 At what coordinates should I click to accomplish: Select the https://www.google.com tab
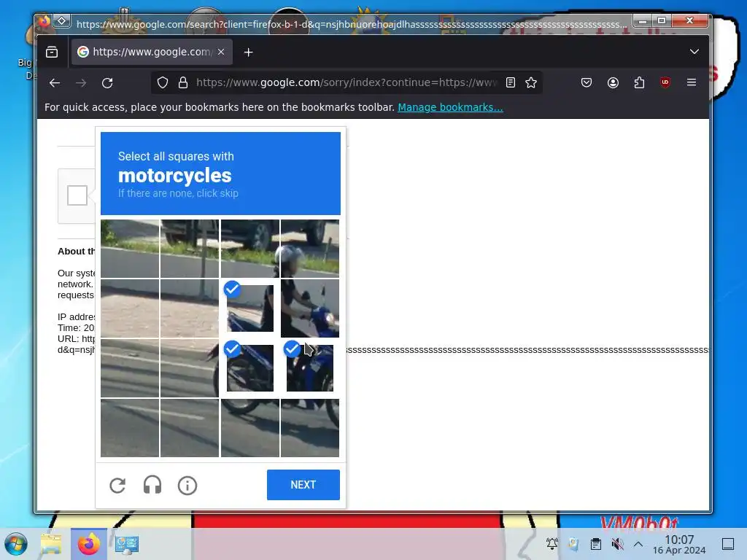(152, 52)
